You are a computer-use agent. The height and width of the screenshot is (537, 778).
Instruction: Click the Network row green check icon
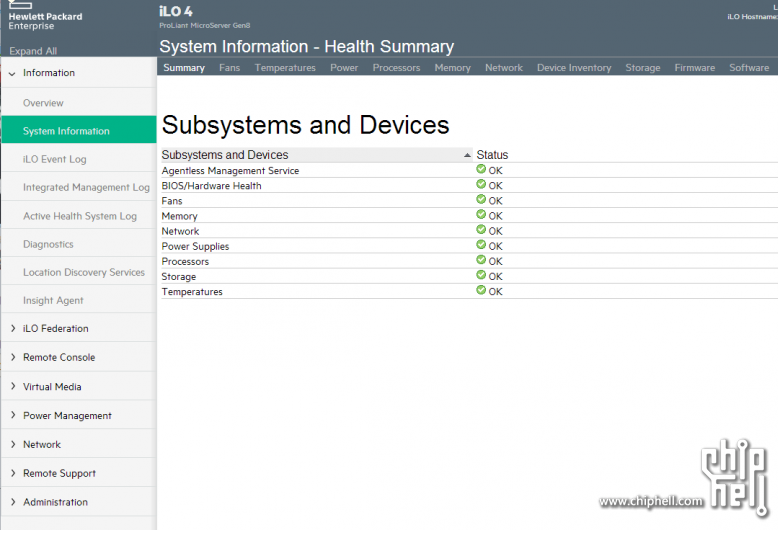(x=481, y=230)
